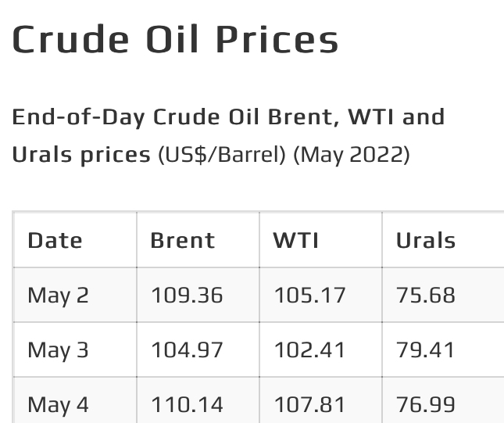Screen dimensions: 504x423
Task: Click the Date column header
Action: pos(55,240)
